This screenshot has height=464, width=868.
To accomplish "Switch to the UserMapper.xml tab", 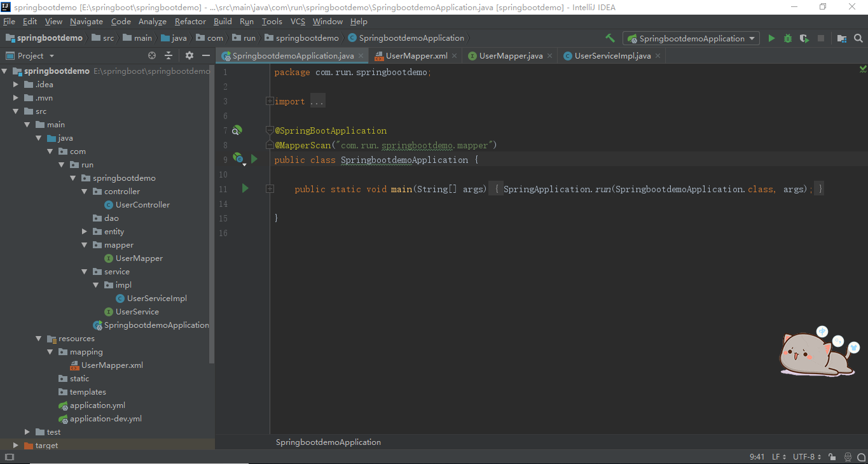I will (416, 56).
